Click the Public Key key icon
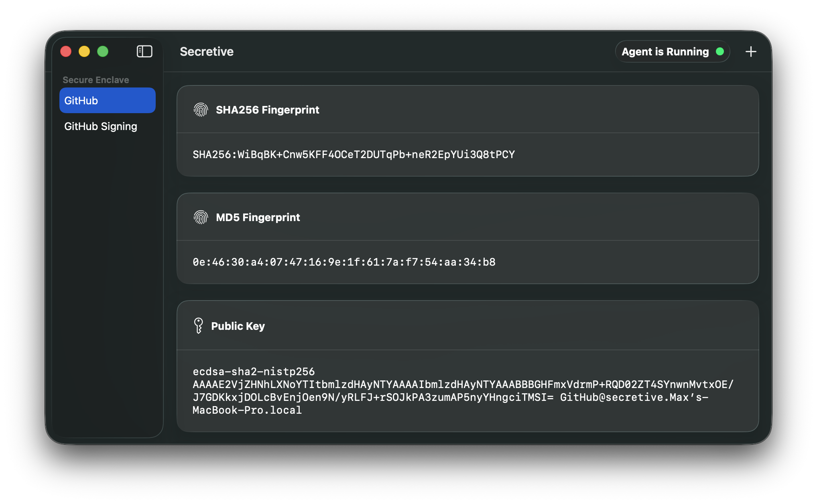817x504 pixels. [198, 326]
